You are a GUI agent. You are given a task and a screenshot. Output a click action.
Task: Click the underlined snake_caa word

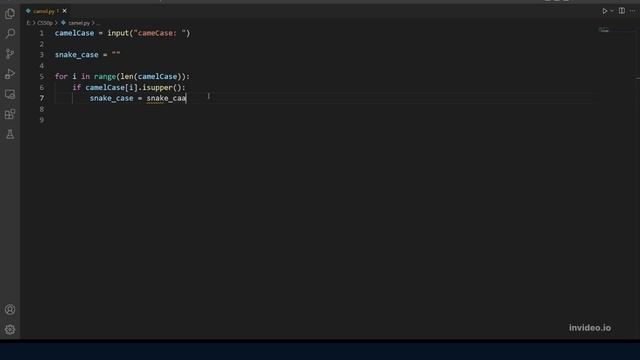click(x=166, y=98)
